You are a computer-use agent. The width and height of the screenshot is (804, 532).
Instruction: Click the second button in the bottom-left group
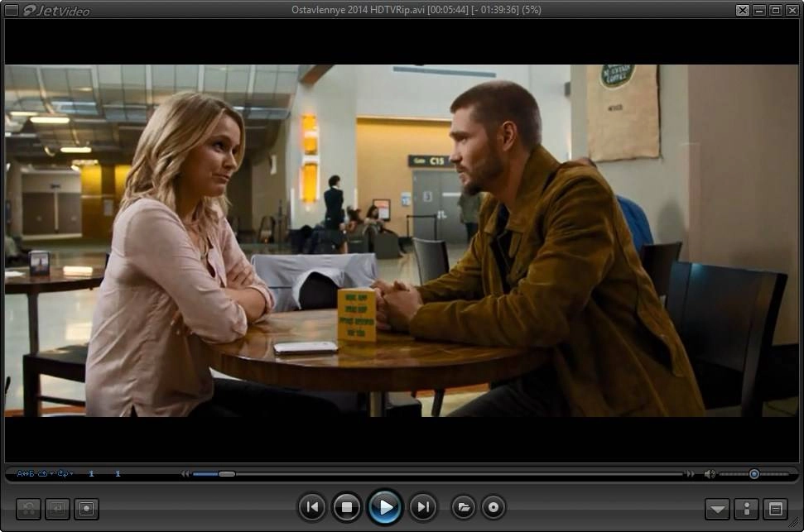[x=57, y=509]
